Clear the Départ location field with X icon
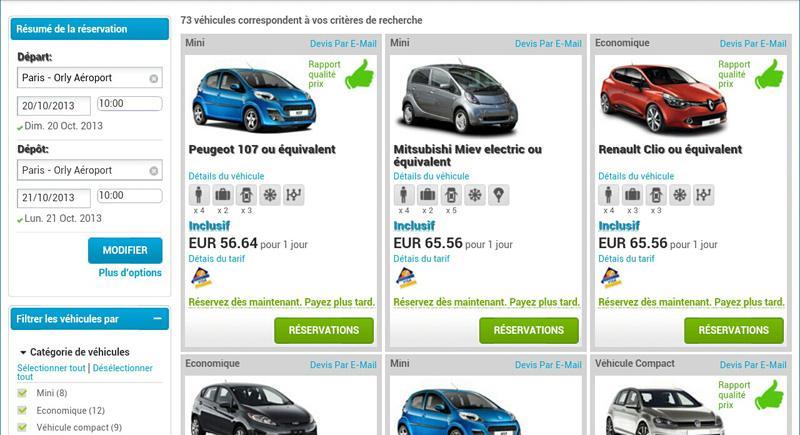This screenshot has height=435, width=800. tap(154, 79)
